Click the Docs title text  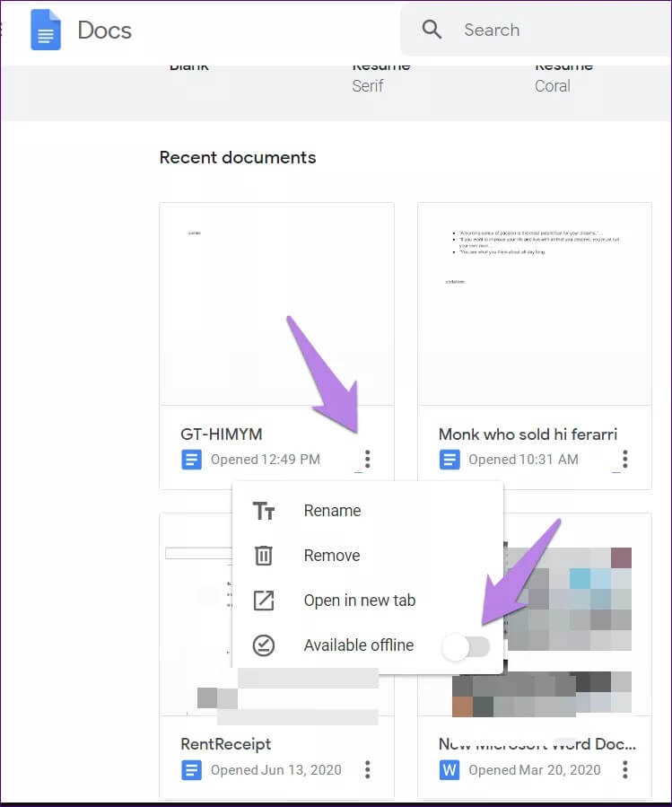click(104, 31)
